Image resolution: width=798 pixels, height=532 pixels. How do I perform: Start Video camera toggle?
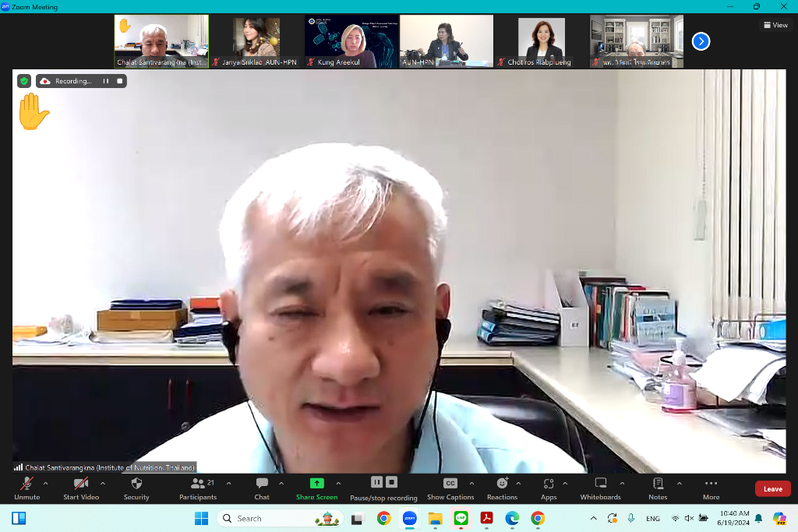point(81,488)
